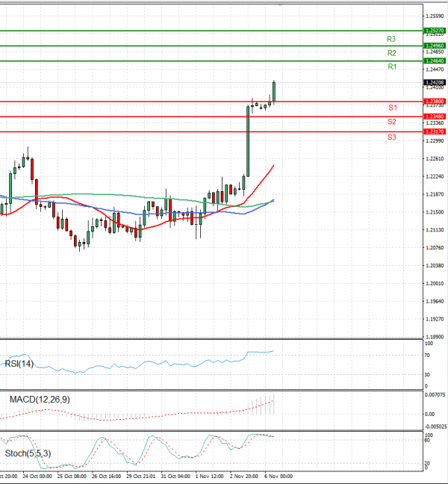Click the 26 Oct 16:00 time label

coord(106,477)
